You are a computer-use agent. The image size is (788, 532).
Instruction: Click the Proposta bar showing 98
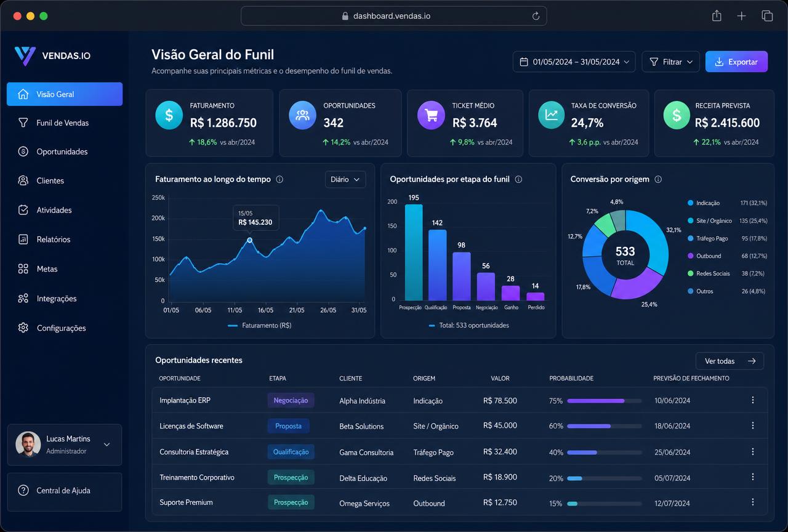click(462, 276)
